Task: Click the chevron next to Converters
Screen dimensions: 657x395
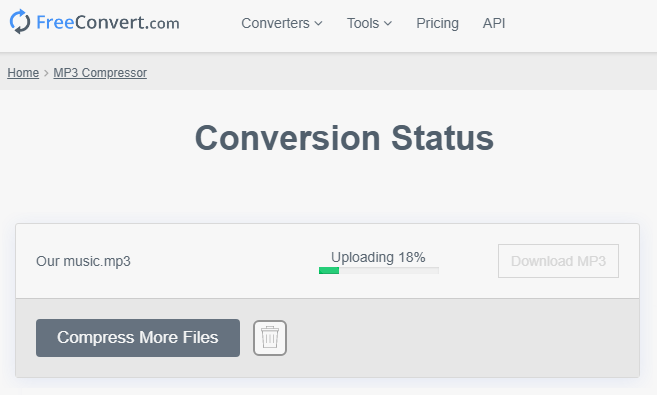Action: click(x=318, y=23)
